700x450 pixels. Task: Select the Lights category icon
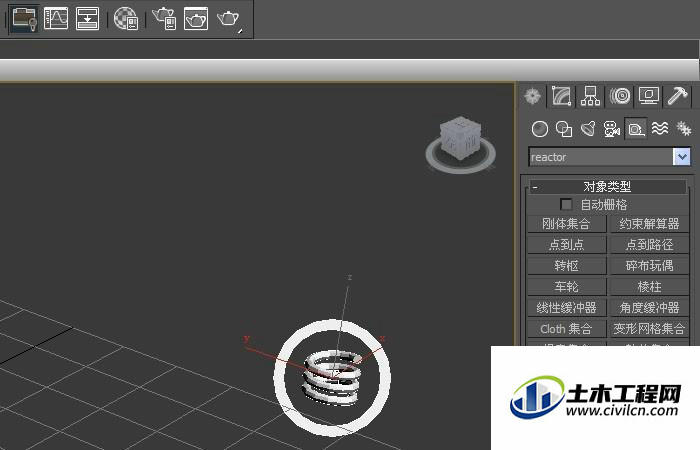click(588, 129)
